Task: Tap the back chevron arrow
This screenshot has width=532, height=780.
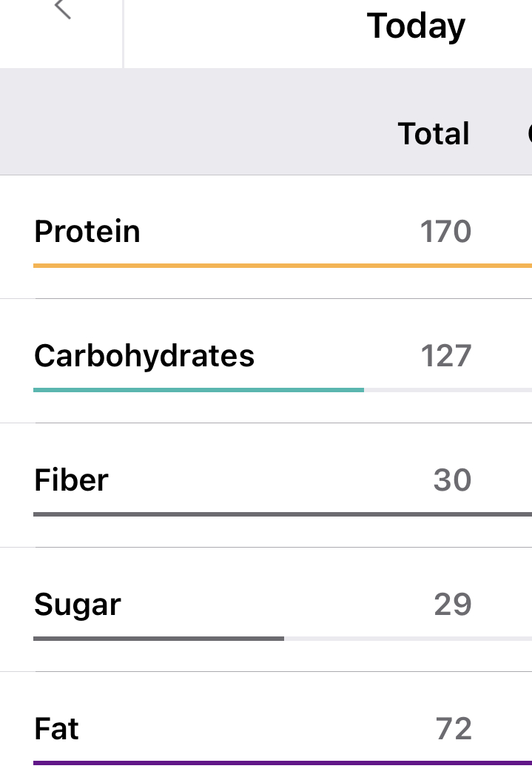Action: point(63,9)
